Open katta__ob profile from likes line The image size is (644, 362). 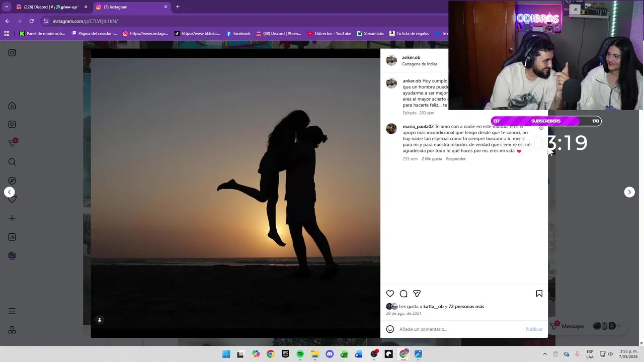(x=433, y=307)
